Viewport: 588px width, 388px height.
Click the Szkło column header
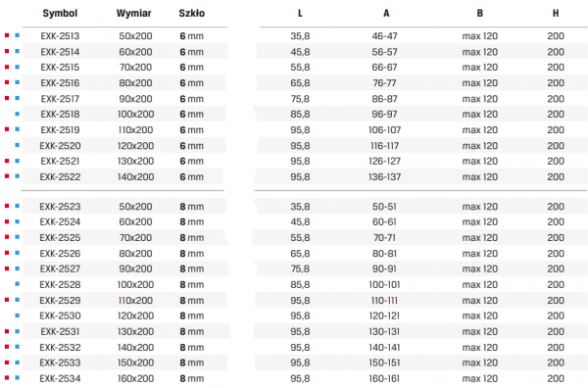(192, 14)
